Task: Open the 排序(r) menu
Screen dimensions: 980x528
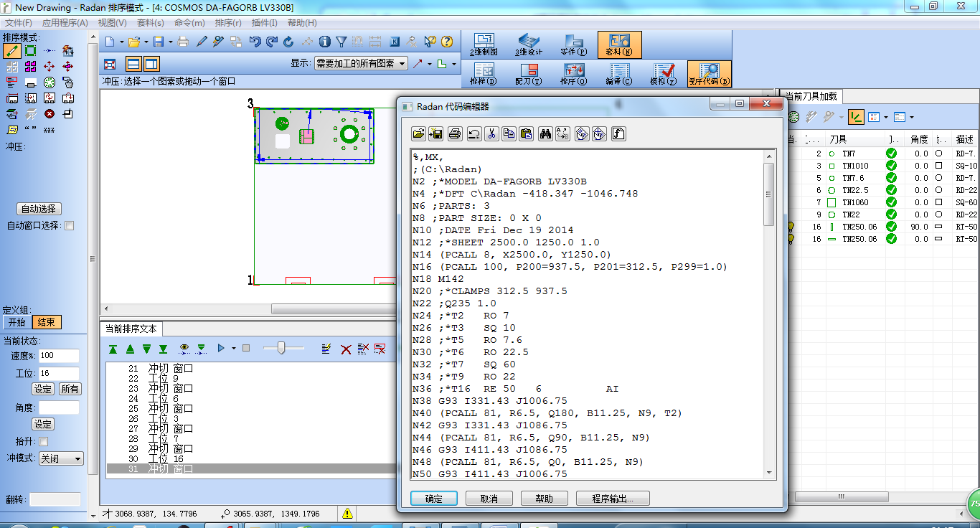Action: coord(228,23)
